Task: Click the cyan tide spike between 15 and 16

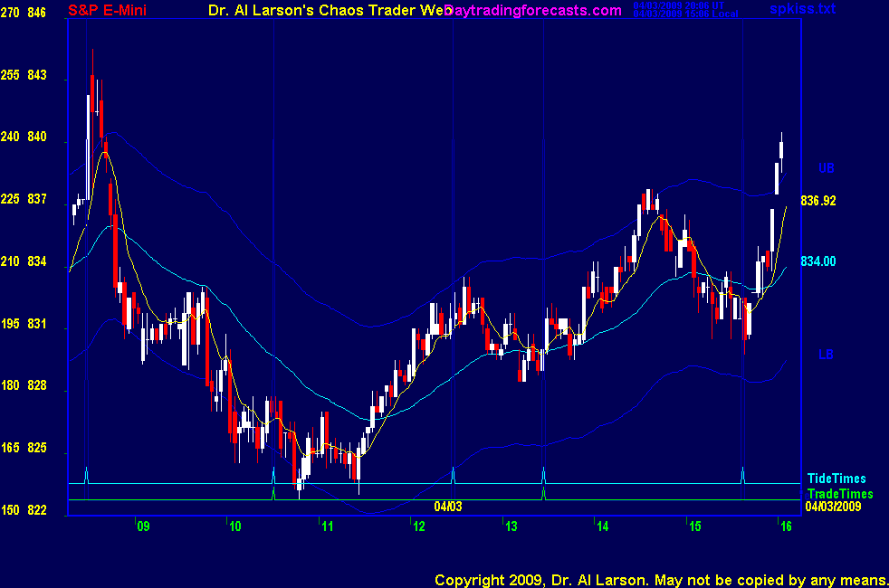Action: 742,474
